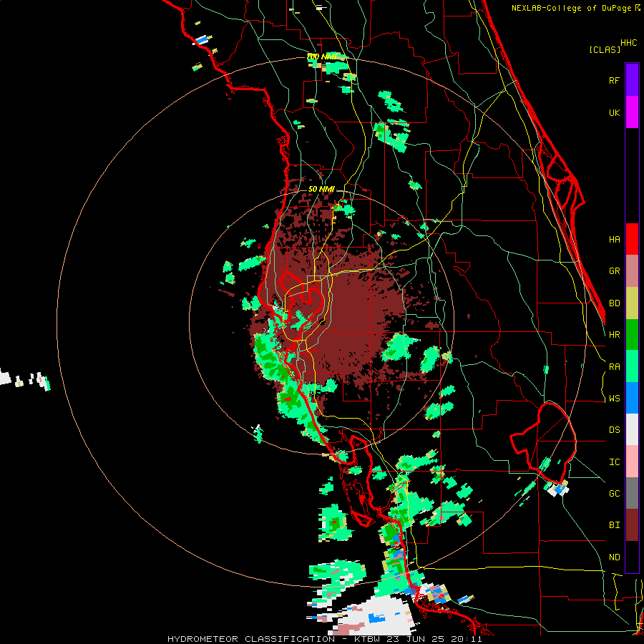The height and width of the screenshot is (644, 644).
Task: Select the light pink IC legend swatch
Action: coord(632,462)
